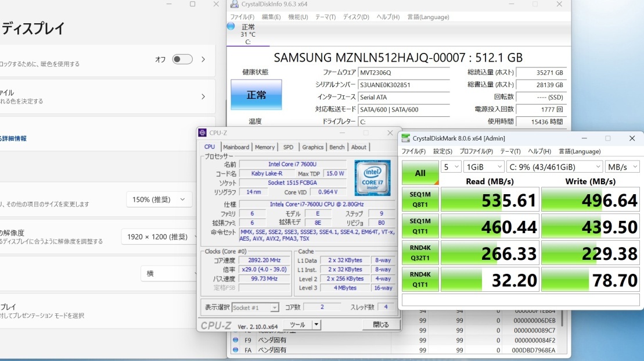Switch to the Bench tab in CPU-Z

pos(337,147)
